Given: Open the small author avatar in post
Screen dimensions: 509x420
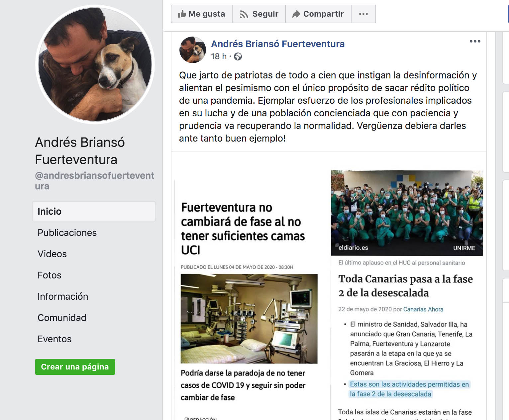Looking at the screenshot, I should (x=193, y=50).
